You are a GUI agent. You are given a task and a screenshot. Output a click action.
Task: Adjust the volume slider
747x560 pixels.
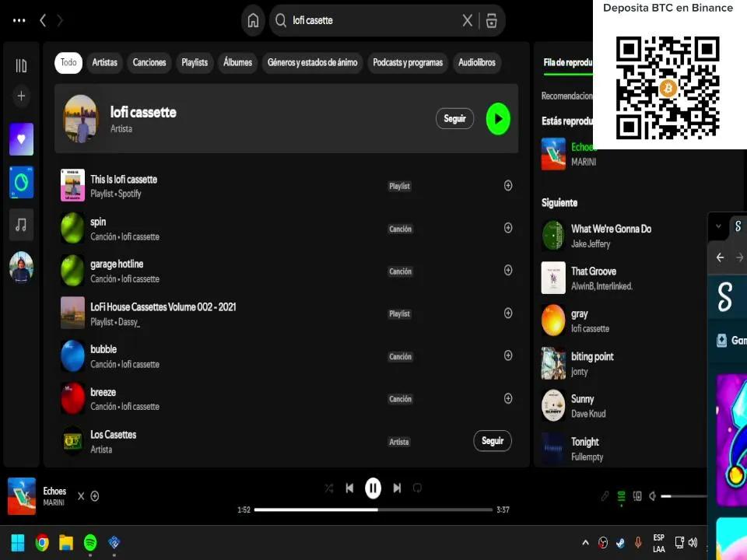(x=684, y=496)
